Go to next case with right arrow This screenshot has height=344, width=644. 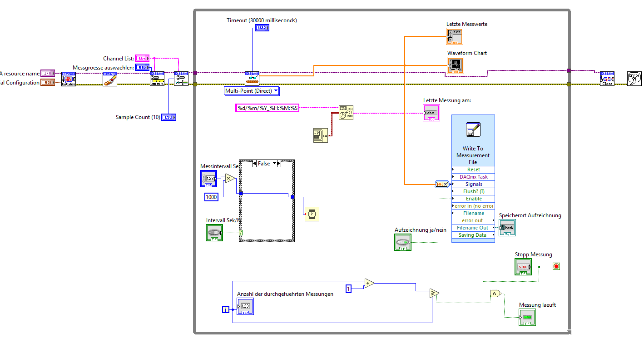click(x=279, y=164)
